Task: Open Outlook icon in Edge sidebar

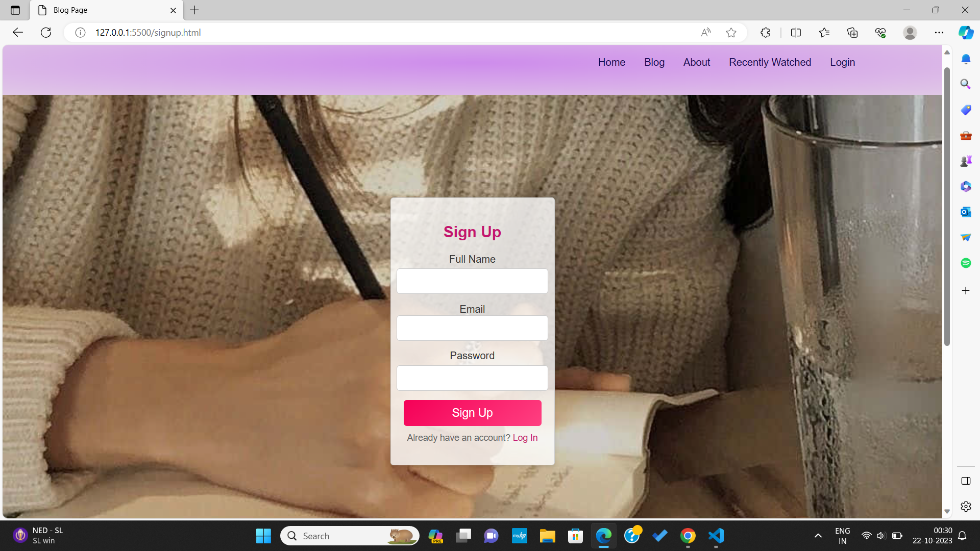Action: 966,212
